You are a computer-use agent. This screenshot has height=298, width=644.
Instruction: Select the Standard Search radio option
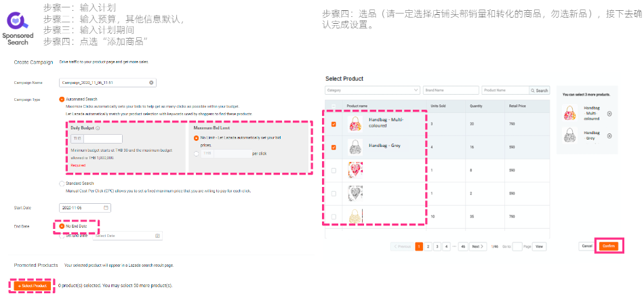pyautogui.click(x=62, y=184)
